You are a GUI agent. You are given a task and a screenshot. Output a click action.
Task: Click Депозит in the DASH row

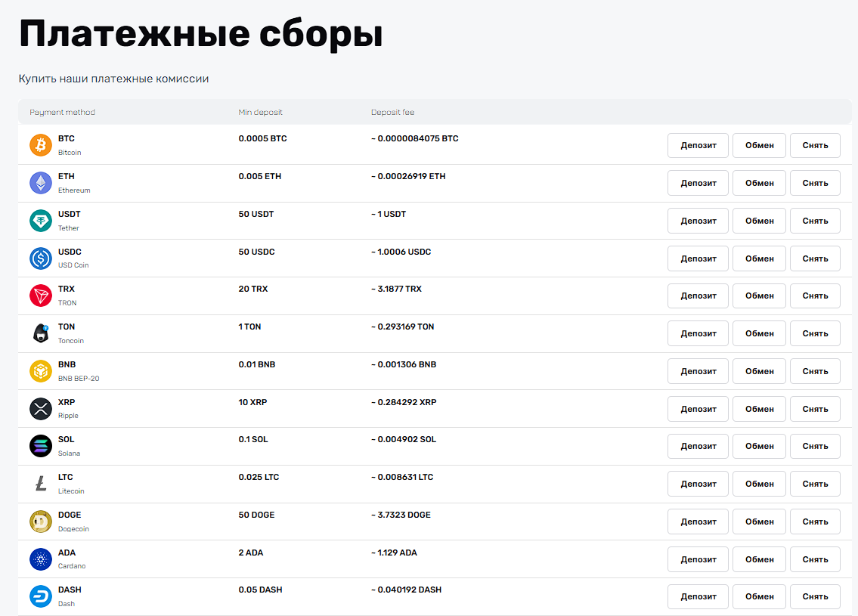(698, 597)
